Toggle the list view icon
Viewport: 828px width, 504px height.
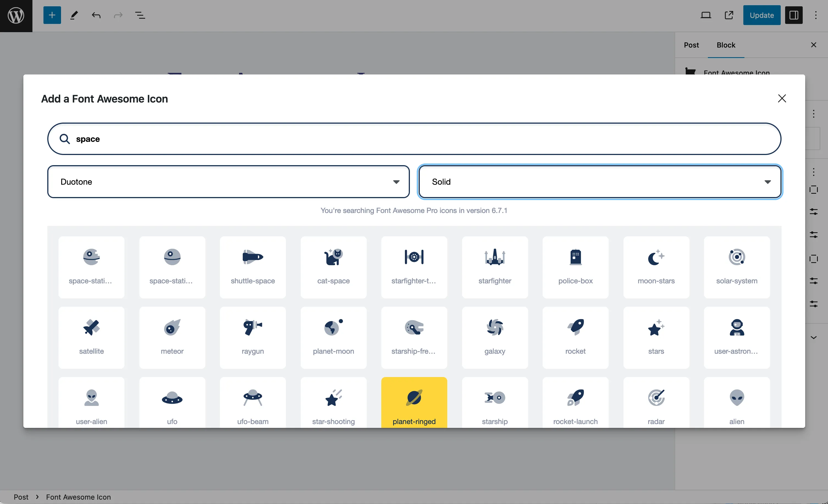point(140,14)
